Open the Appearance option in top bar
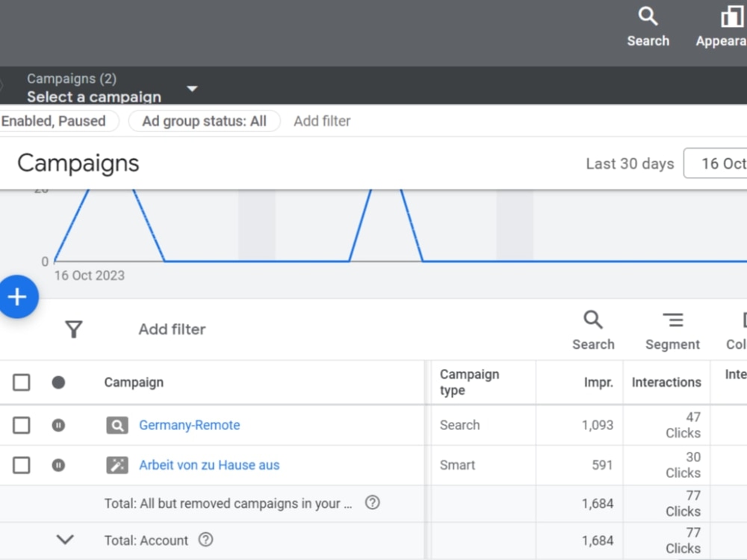The width and height of the screenshot is (747, 560). click(722, 27)
